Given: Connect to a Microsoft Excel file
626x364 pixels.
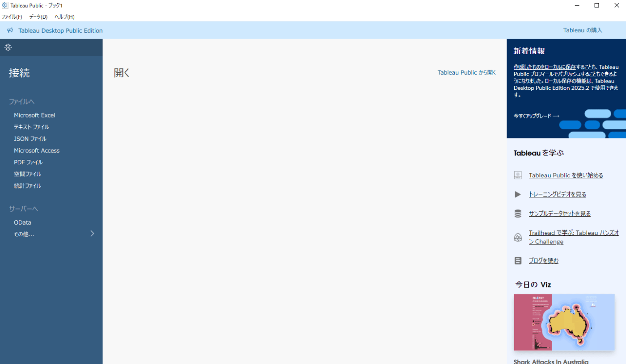Looking at the screenshot, I should 34,115.
